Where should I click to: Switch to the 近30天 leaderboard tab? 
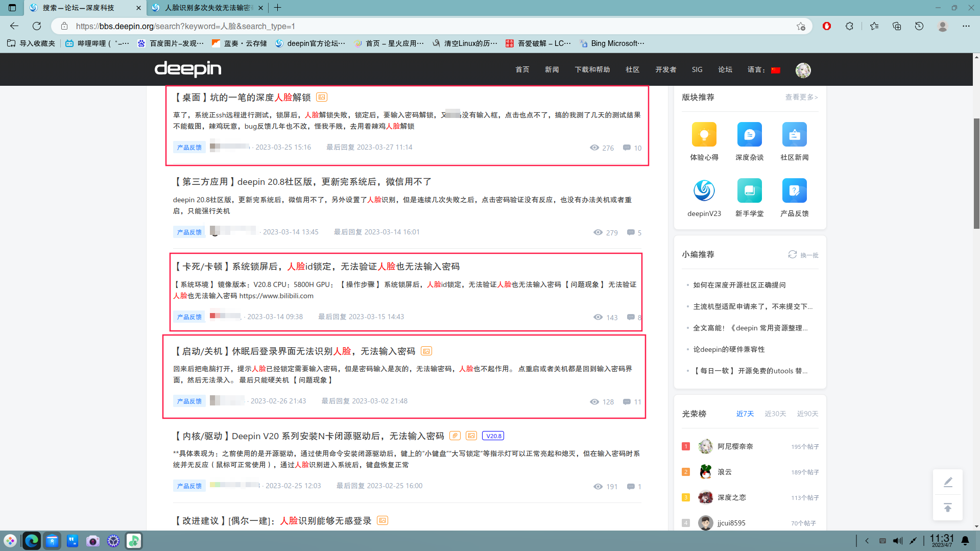pos(775,414)
